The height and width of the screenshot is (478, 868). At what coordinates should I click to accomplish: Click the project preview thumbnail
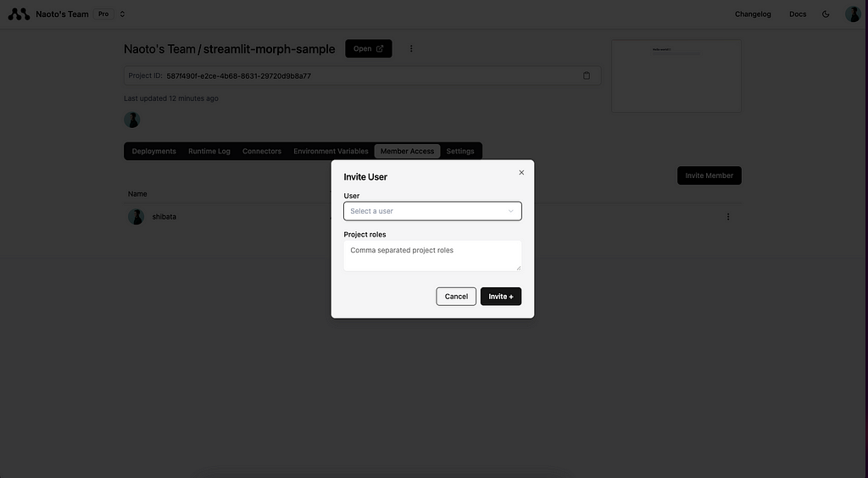tap(676, 75)
